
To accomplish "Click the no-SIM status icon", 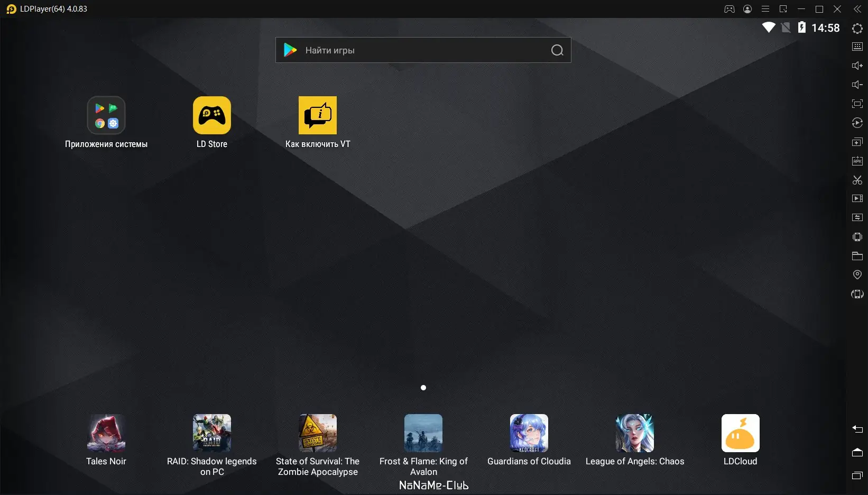I will click(786, 27).
